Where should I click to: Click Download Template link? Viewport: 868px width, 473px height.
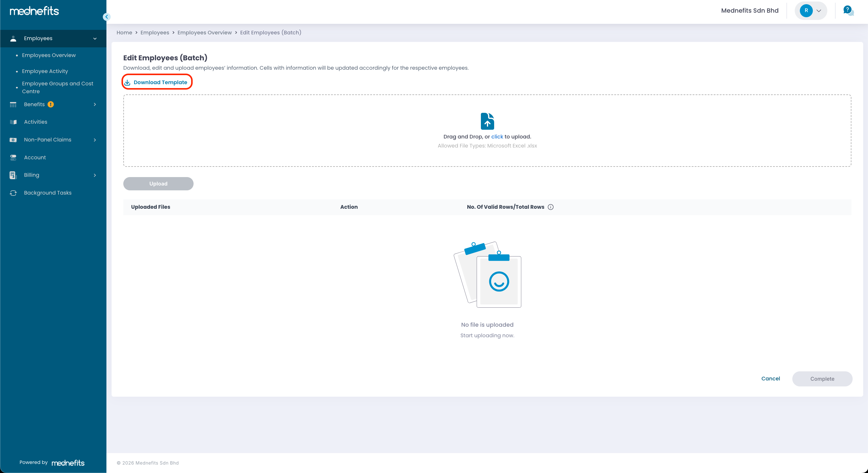pos(160,82)
